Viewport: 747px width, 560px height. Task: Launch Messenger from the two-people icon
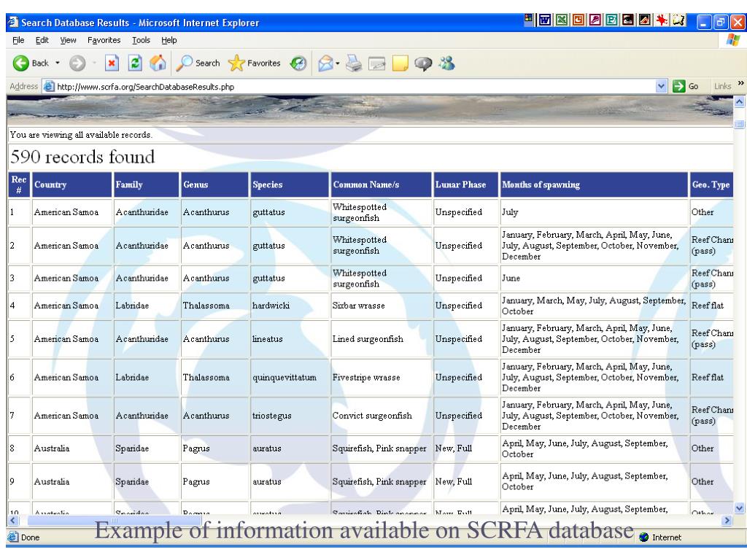[447, 63]
